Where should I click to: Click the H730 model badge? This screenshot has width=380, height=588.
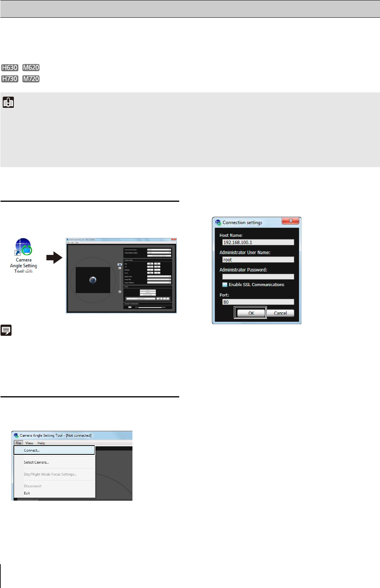pos(10,79)
